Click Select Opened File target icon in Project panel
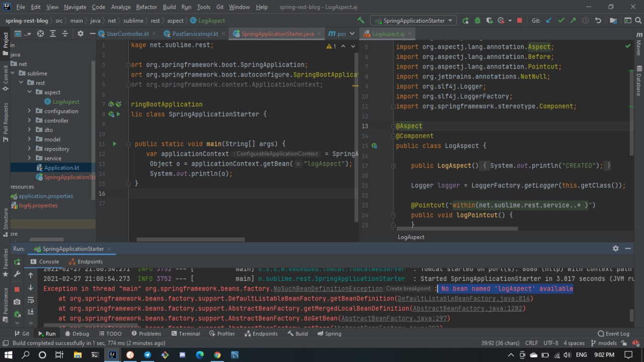This screenshot has width=644, height=362. point(40,34)
